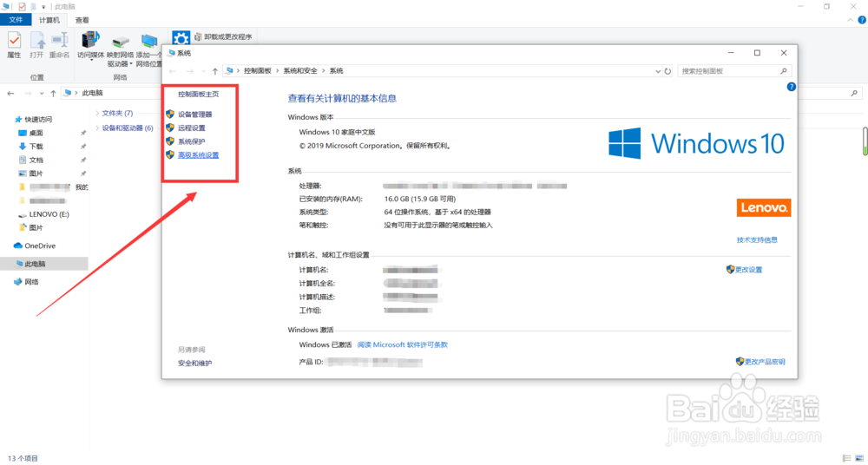Open Advanced system settings (高级系统设置)
Viewport: 868px width, 465px height.
(198, 155)
